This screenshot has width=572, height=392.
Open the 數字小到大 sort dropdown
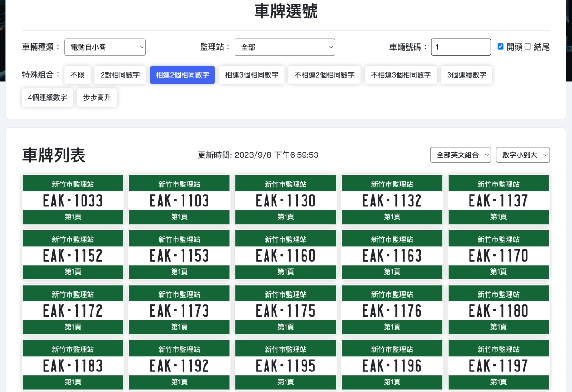[x=522, y=155]
